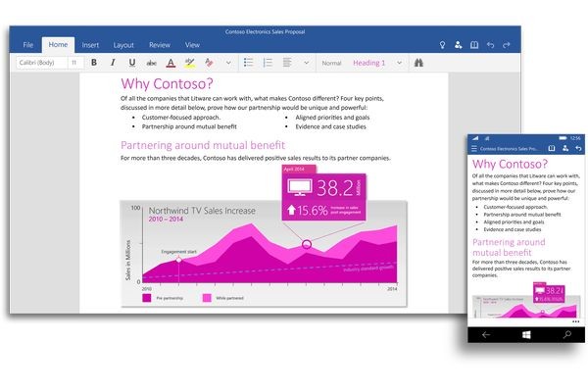Open the hamburger menu on phone Word app
The height and width of the screenshot is (392, 588).
coord(474,149)
